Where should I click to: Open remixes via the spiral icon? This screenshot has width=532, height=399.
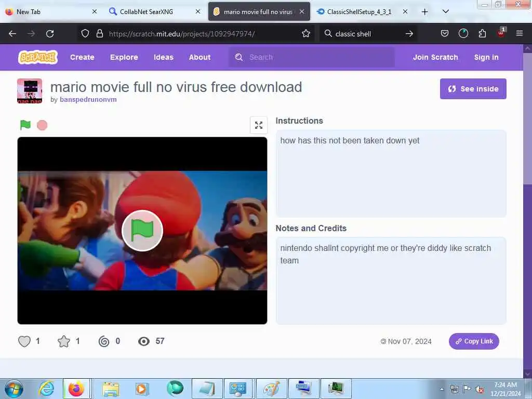click(x=104, y=341)
